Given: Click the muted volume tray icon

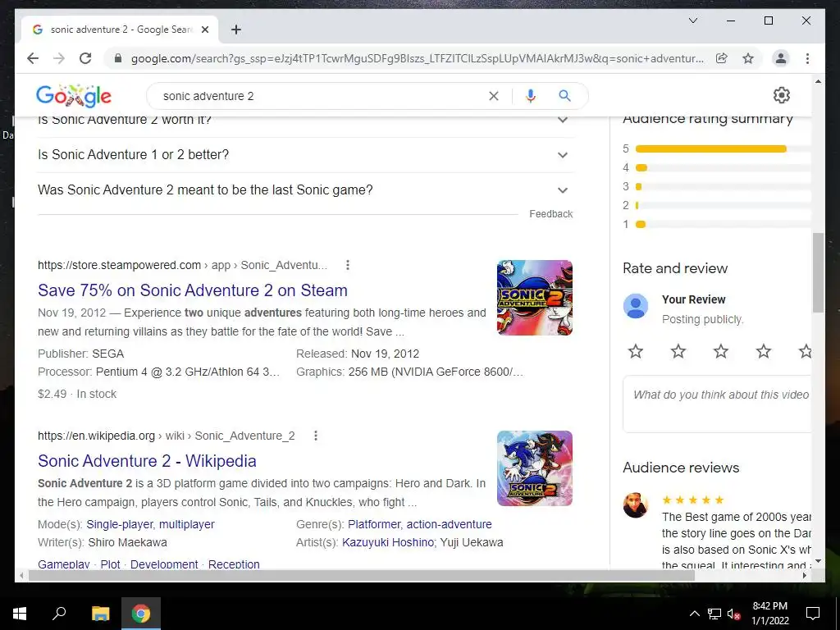Looking at the screenshot, I should click(x=733, y=614).
